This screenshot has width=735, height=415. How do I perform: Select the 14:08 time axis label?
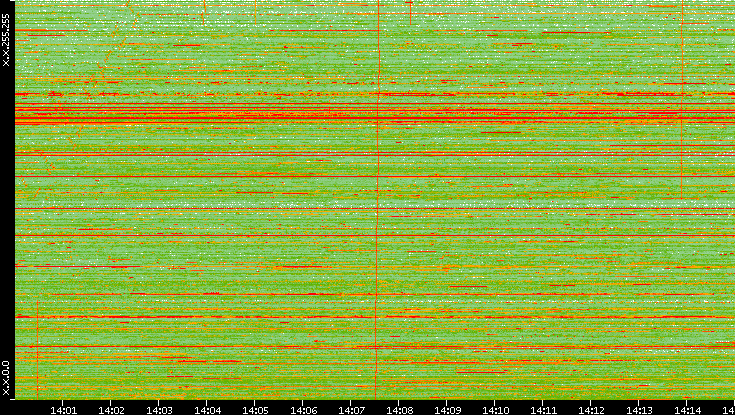click(x=399, y=410)
